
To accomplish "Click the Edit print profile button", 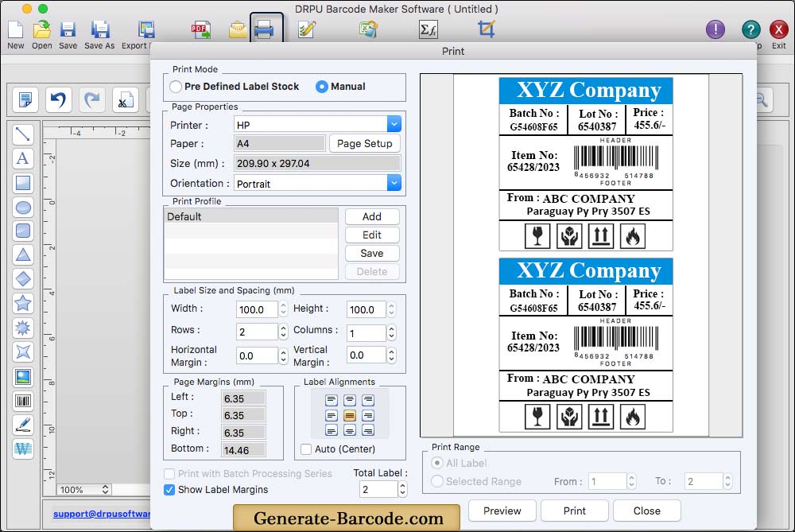I will 371,235.
